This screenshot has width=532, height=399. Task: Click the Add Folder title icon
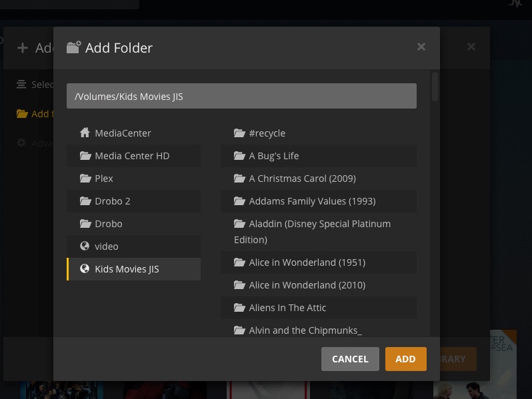[73, 47]
